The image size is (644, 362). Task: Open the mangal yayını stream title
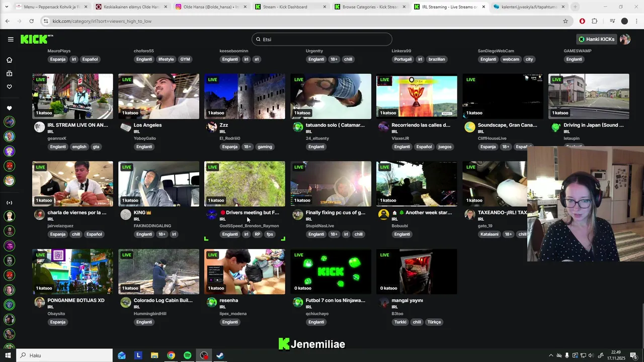(x=407, y=301)
